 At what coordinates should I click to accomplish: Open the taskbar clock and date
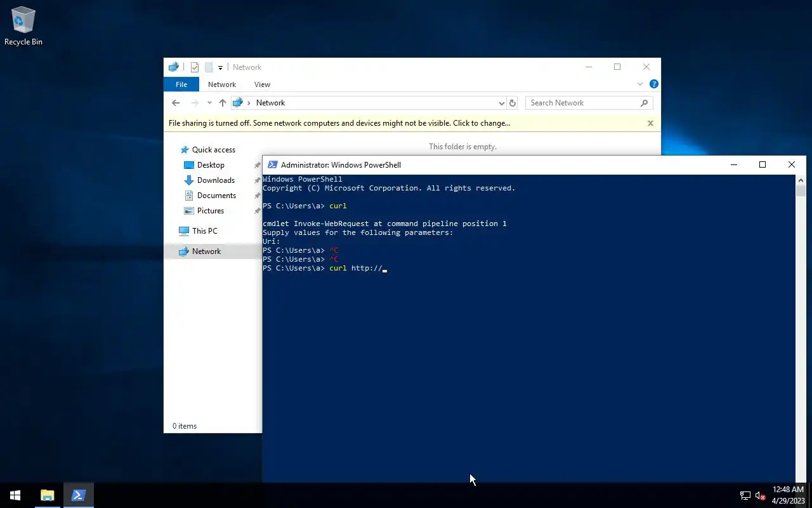click(x=788, y=495)
